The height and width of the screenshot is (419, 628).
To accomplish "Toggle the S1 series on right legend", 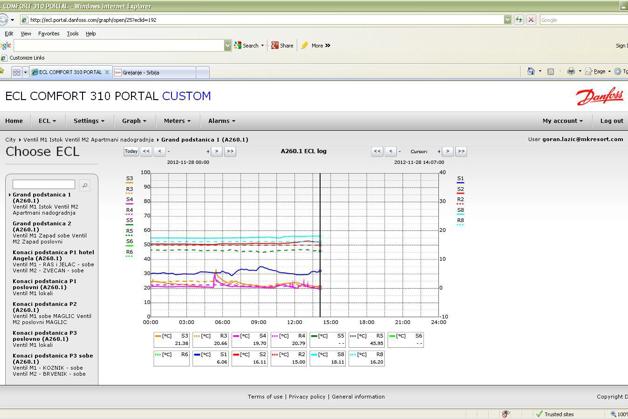I will click(x=460, y=181).
